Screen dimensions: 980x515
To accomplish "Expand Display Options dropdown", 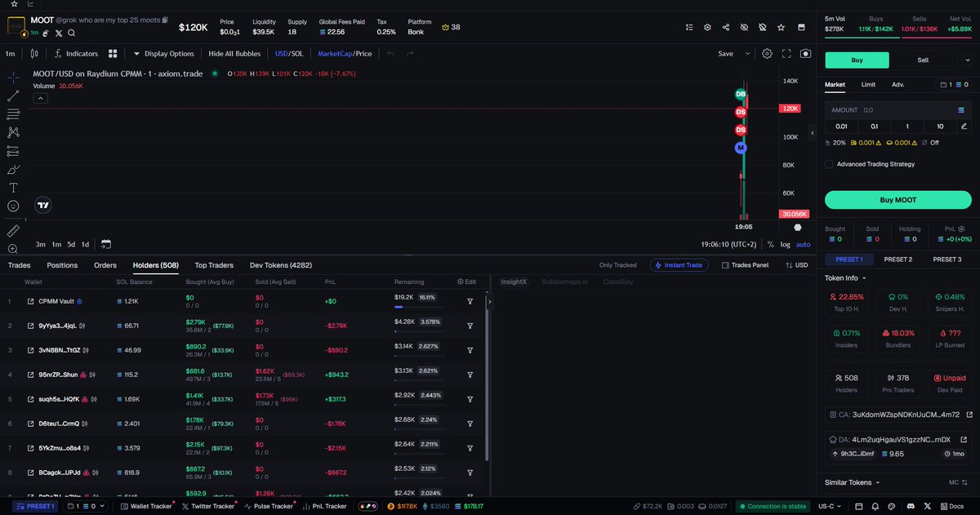I will (x=164, y=54).
